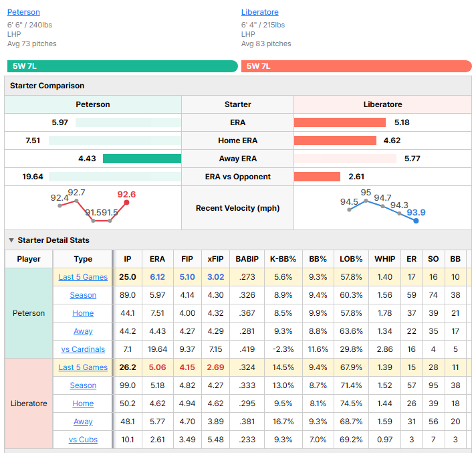This screenshot has width=476, height=453.
Task: Click the BABIP column header
Action: pyautogui.click(x=247, y=259)
